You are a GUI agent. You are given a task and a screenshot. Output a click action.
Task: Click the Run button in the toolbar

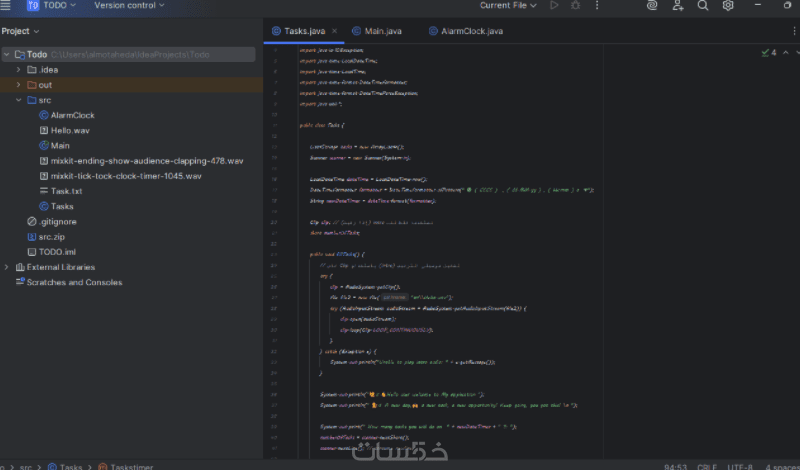[555, 6]
